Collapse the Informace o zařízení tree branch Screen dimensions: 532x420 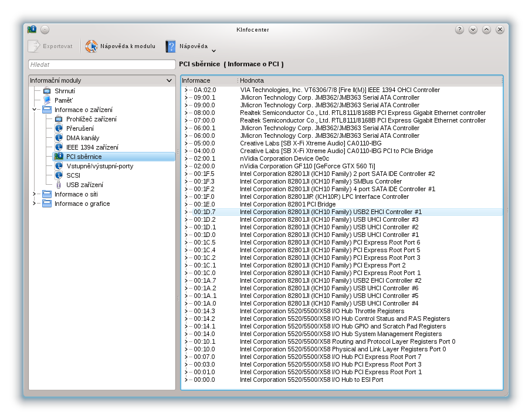tap(34, 110)
